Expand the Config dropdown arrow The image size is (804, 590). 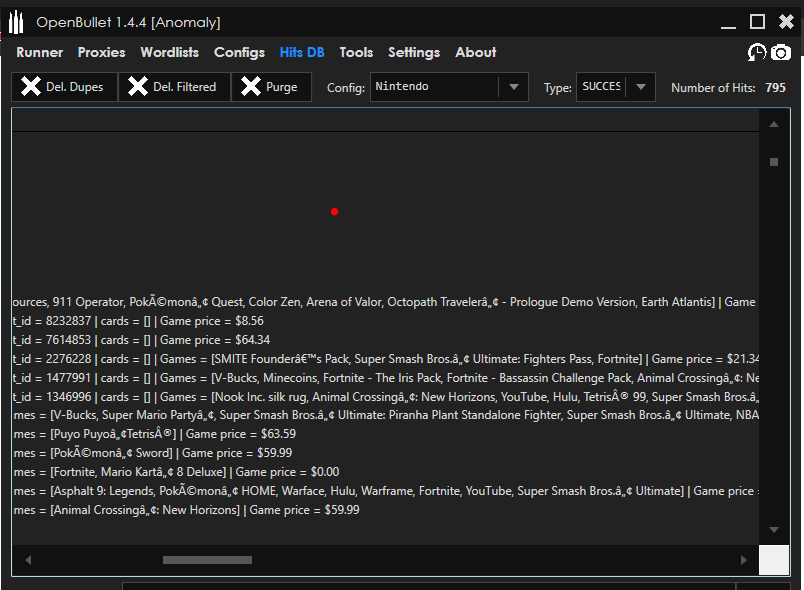(x=514, y=87)
